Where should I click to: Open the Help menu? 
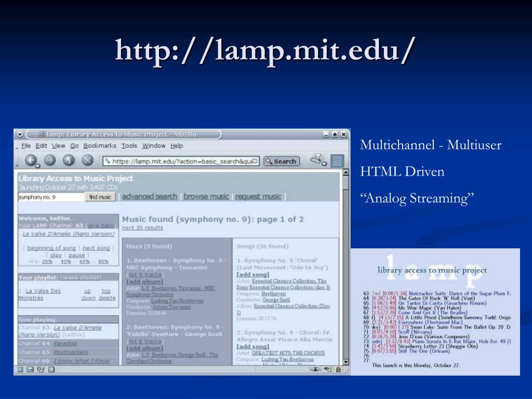pos(177,146)
